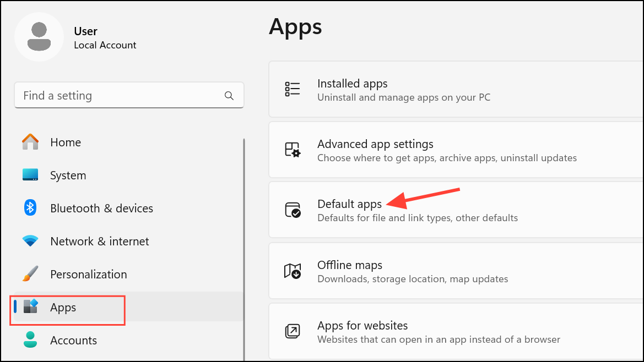Image resolution: width=644 pixels, height=362 pixels.
Task: Select Network & internet in the sidebar
Action: tap(99, 241)
